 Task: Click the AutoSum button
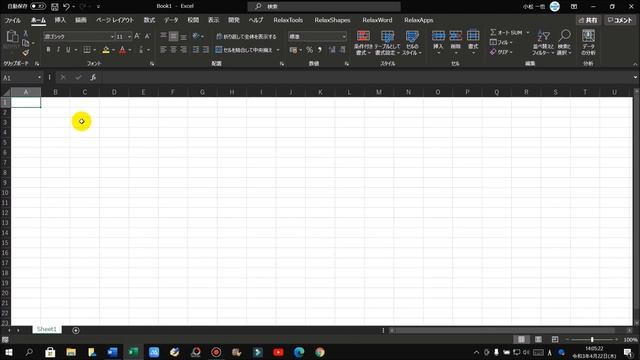click(506, 32)
